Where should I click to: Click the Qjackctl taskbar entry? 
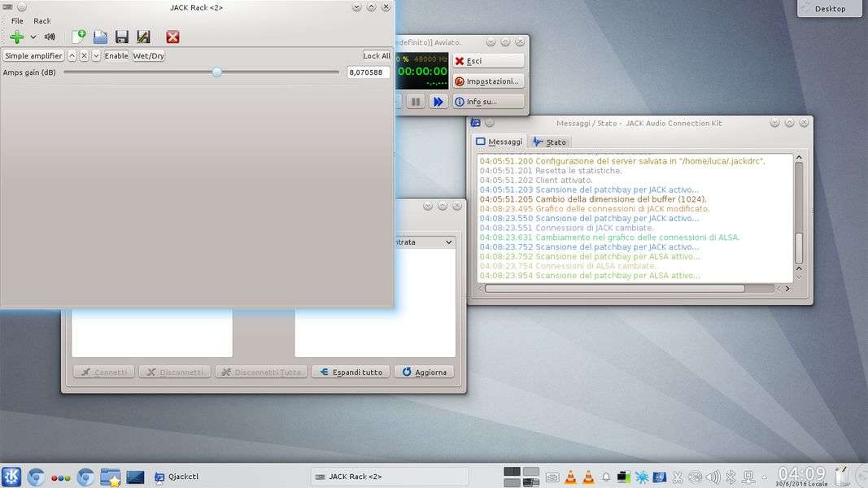pos(177,477)
